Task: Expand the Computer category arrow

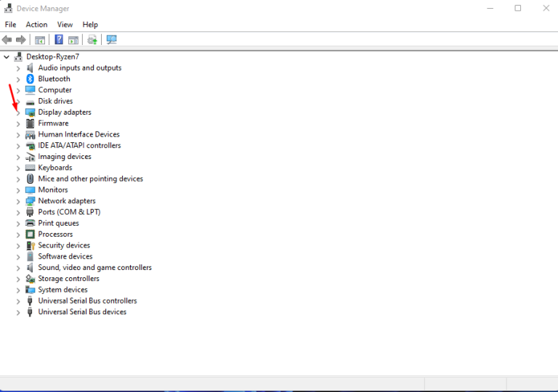Action: (18, 90)
